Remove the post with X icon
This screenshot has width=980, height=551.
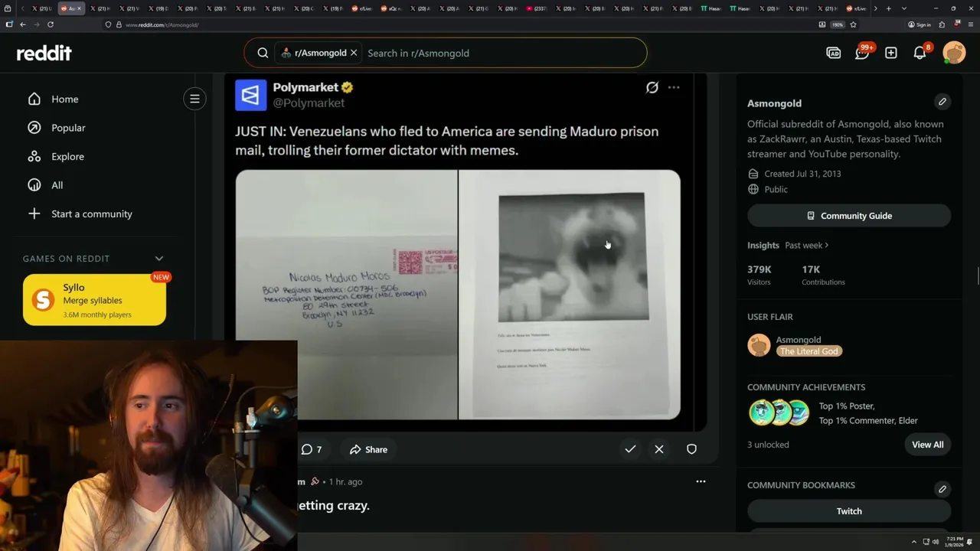pyautogui.click(x=659, y=449)
